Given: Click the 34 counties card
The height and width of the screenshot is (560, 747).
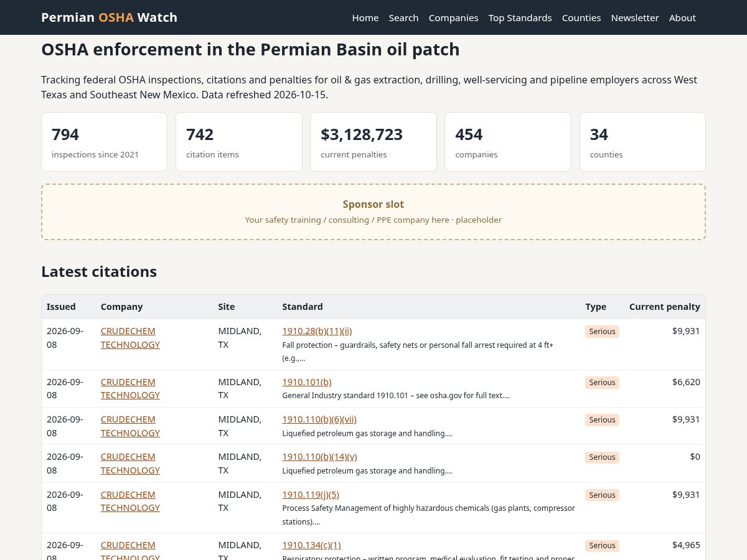Looking at the screenshot, I should [x=642, y=142].
